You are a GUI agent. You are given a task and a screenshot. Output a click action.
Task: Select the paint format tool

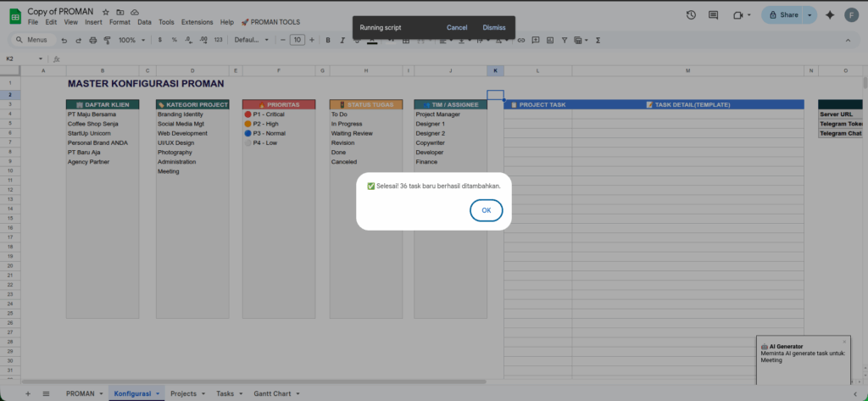click(105, 40)
